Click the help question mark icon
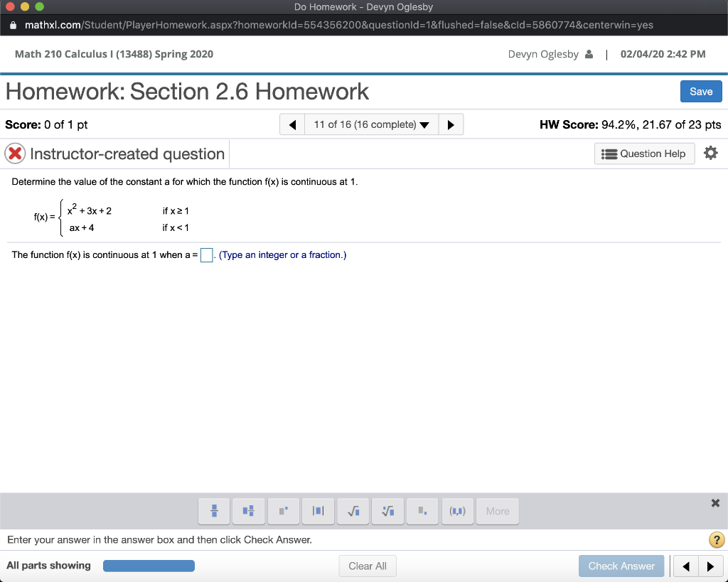The width and height of the screenshot is (728, 582). tap(717, 540)
